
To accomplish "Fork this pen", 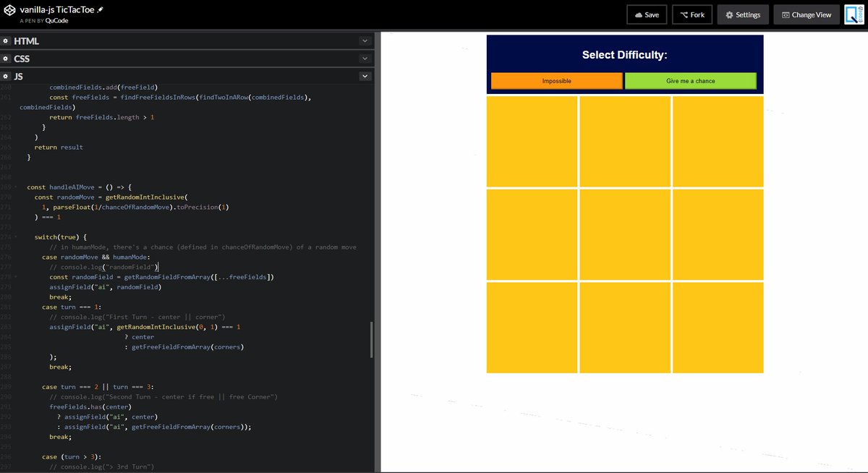I will tap(692, 14).
